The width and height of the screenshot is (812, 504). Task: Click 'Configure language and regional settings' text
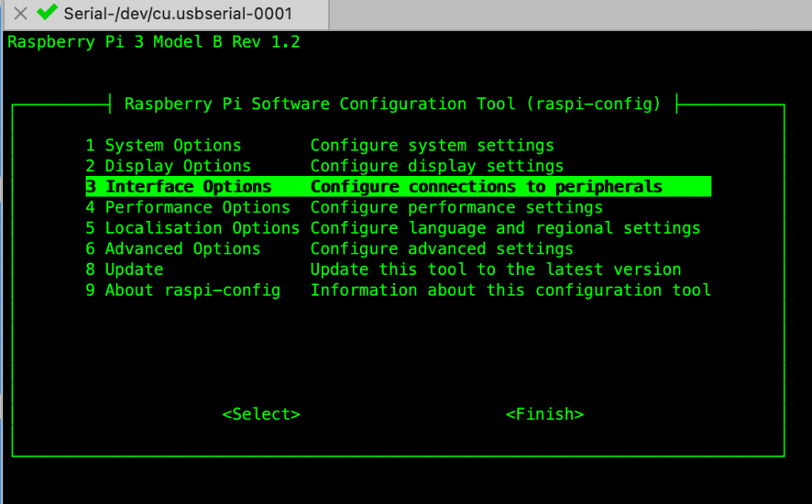coord(505,228)
